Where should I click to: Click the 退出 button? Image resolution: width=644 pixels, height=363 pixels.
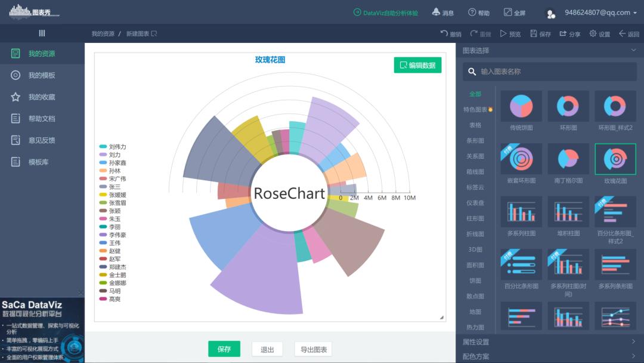point(267,349)
